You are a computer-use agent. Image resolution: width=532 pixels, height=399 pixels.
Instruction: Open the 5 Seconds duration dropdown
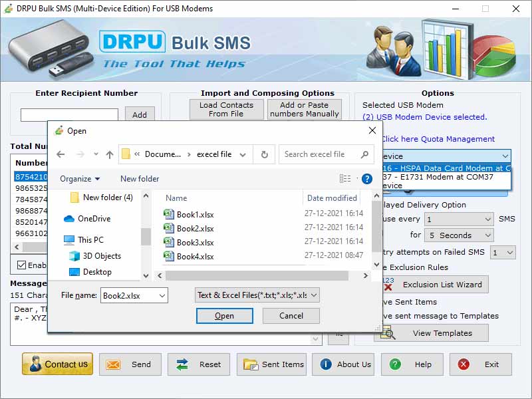tap(487, 235)
